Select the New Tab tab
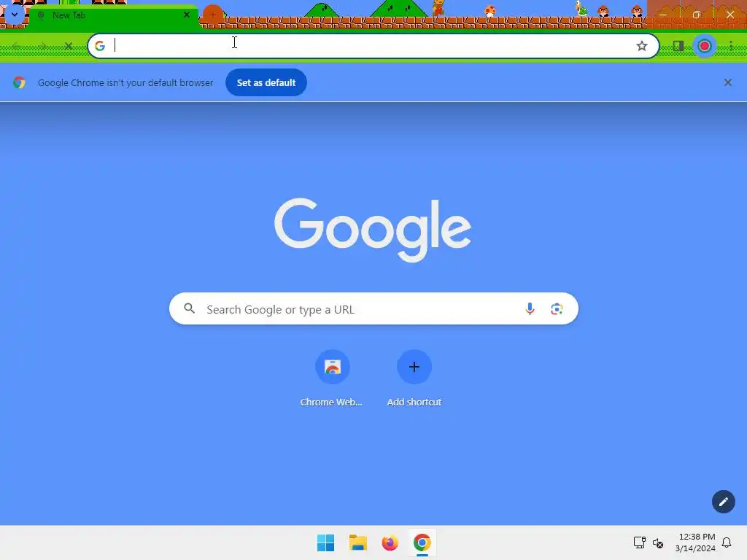This screenshot has height=560, width=747. click(113, 15)
